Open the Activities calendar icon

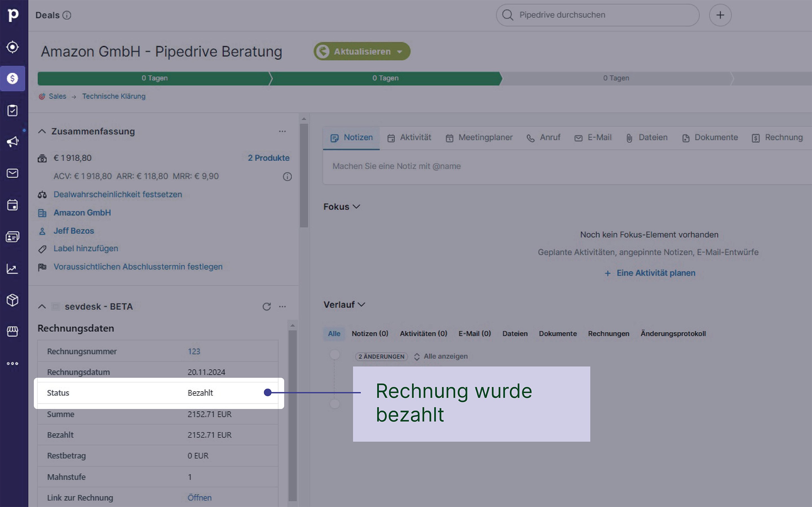(x=12, y=205)
